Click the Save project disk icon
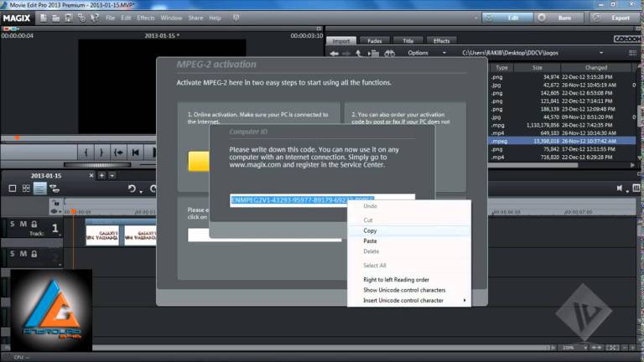This screenshot has height=362, width=644. point(69,18)
